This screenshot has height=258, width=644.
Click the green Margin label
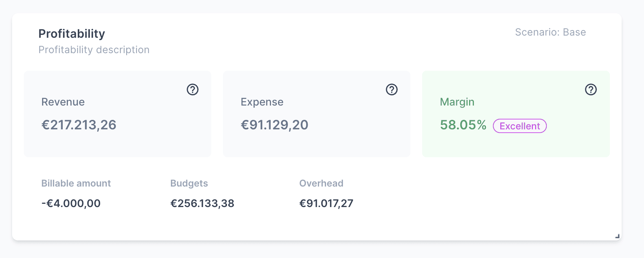click(457, 102)
